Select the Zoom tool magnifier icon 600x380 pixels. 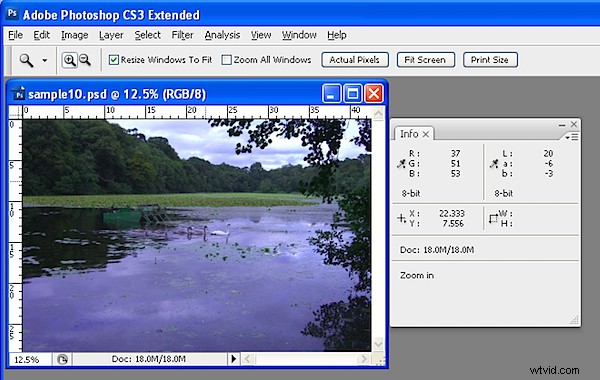point(26,60)
